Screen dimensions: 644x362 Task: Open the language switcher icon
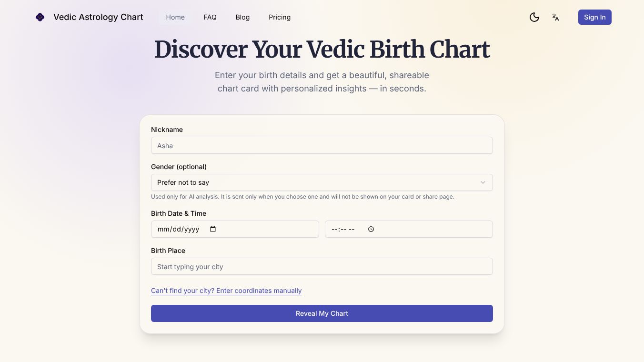tap(555, 17)
